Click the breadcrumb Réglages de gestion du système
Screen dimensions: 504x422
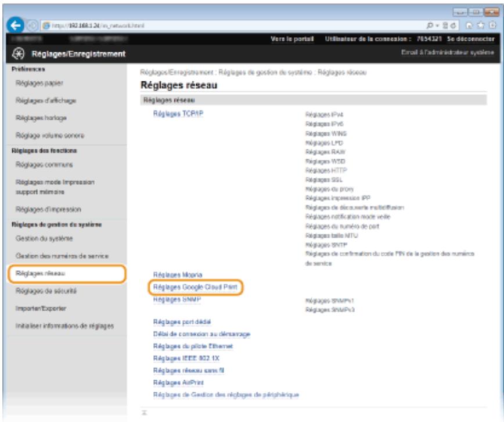[265, 73]
